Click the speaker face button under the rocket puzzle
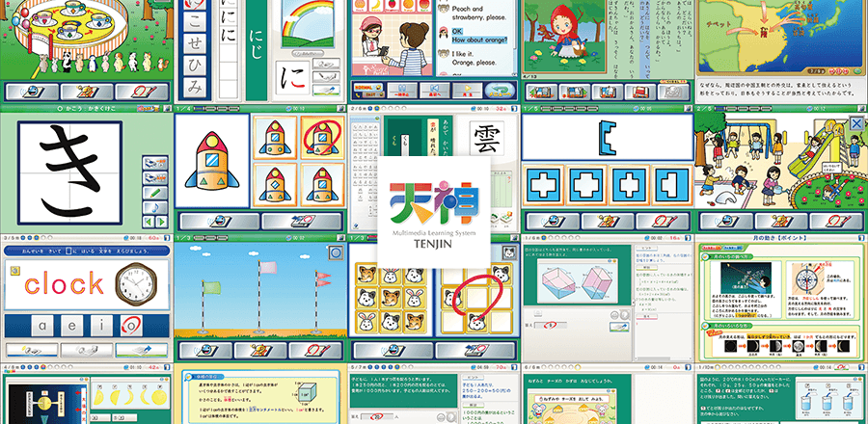Screen dimensions: 868x424 click(220, 221)
